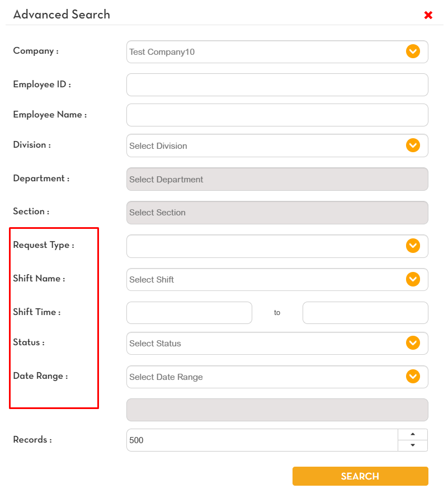The image size is (448, 498).
Task: Click the 'Employee Name :' label
Action: 50,114
